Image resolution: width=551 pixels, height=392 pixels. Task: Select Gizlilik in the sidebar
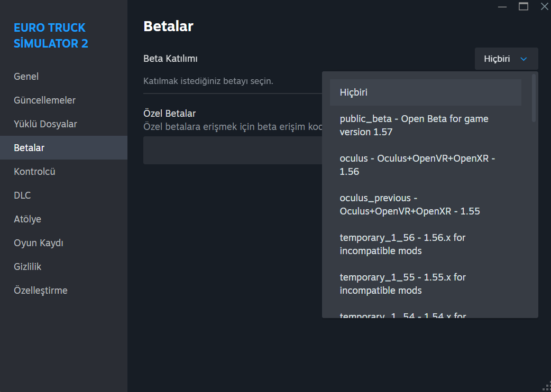click(63, 267)
